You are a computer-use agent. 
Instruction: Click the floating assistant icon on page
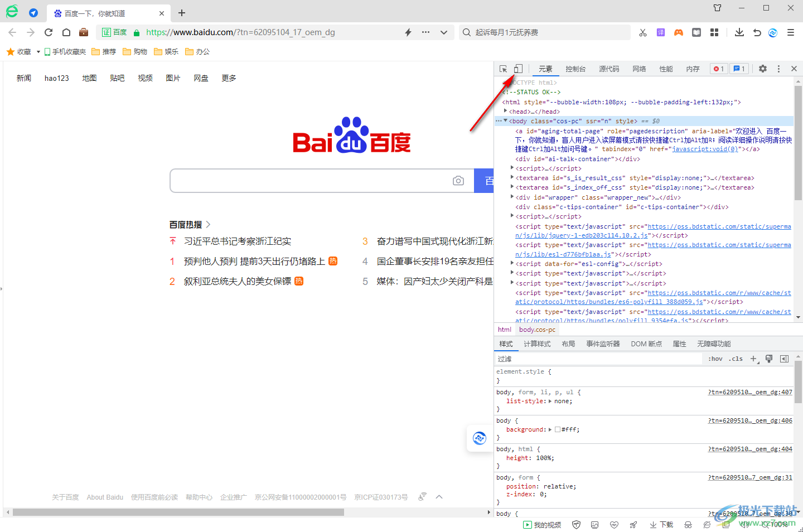pos(480,438)
